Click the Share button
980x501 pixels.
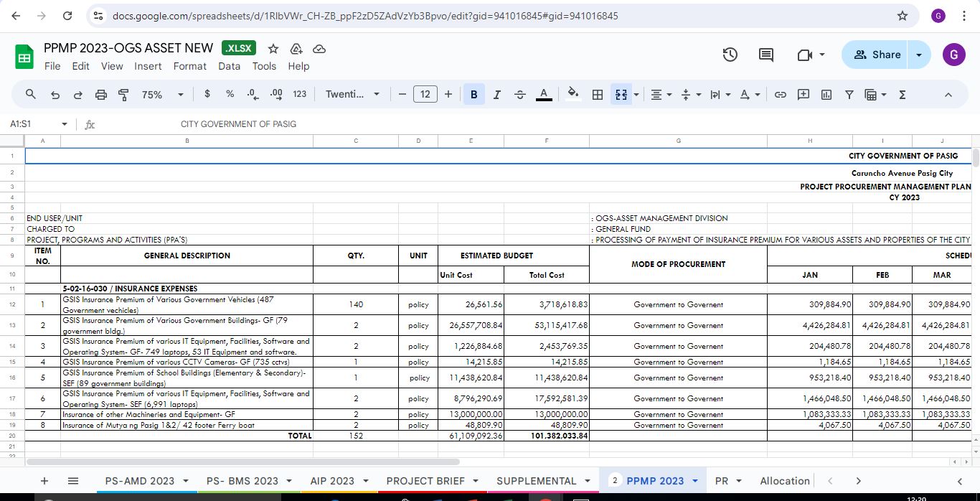point(876,55)
